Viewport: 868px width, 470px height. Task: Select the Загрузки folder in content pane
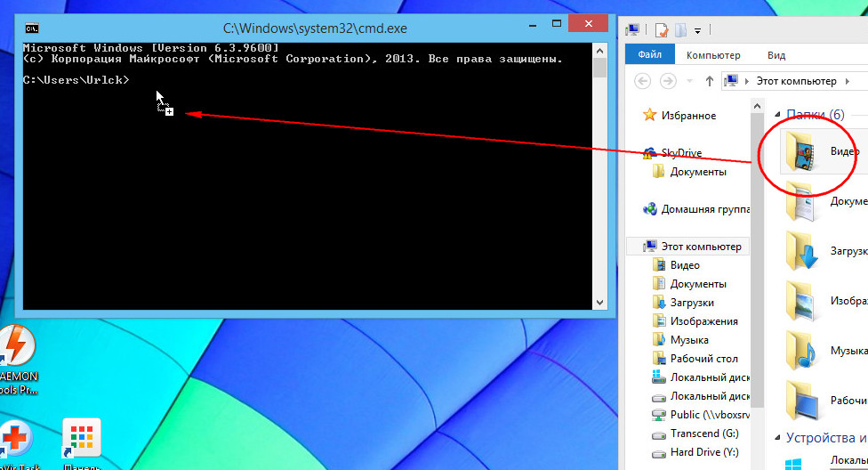point(800,250)
